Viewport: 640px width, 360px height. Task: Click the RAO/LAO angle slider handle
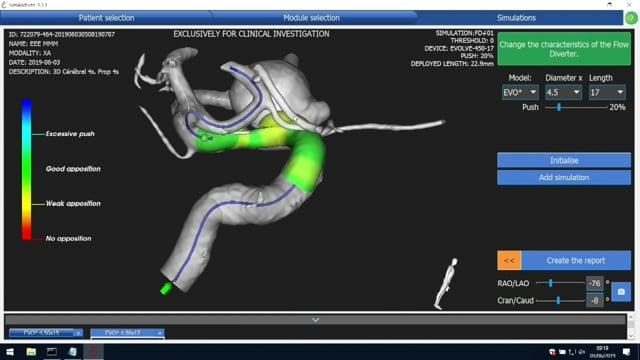tap(550, 283)
